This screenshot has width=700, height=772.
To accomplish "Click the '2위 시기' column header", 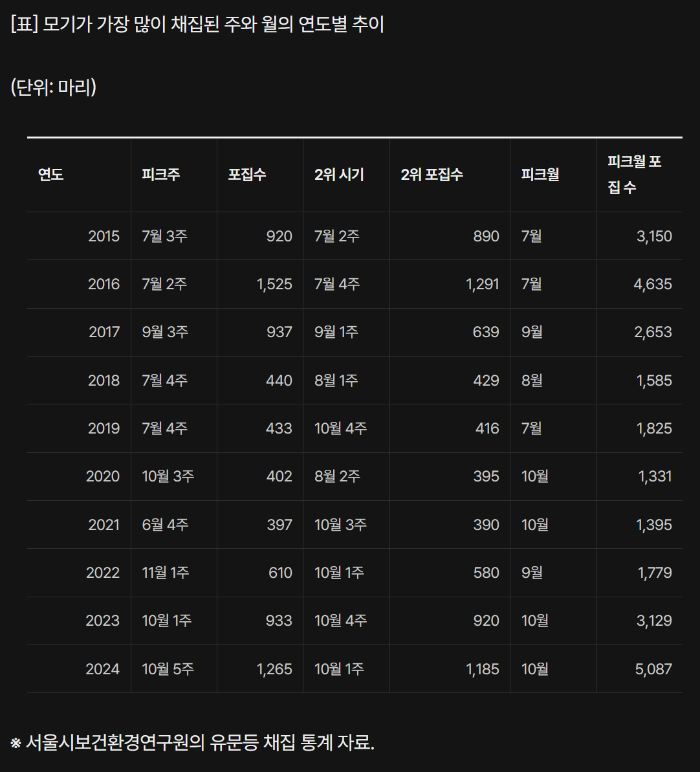I will pyautogui.click(x=339, y=175).
